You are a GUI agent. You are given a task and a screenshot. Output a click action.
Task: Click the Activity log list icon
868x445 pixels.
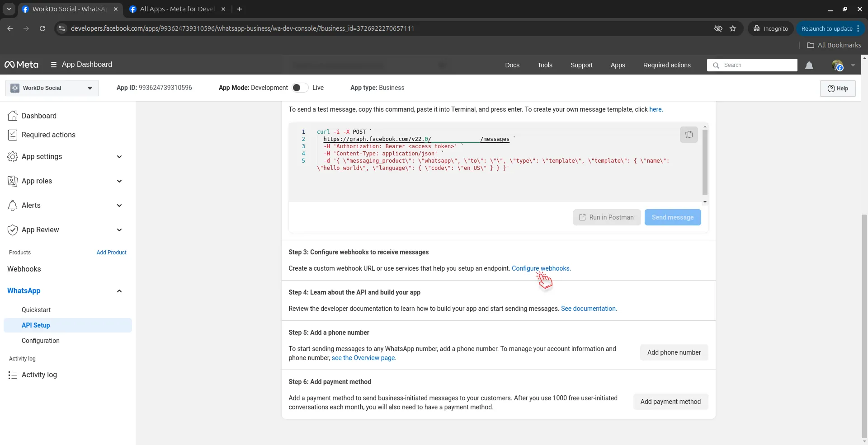[13, 375]
